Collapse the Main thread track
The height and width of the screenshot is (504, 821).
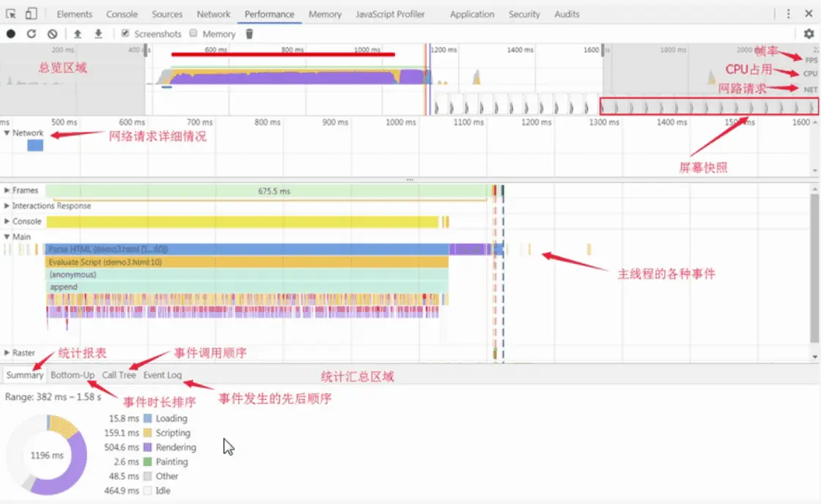(7, 236)
